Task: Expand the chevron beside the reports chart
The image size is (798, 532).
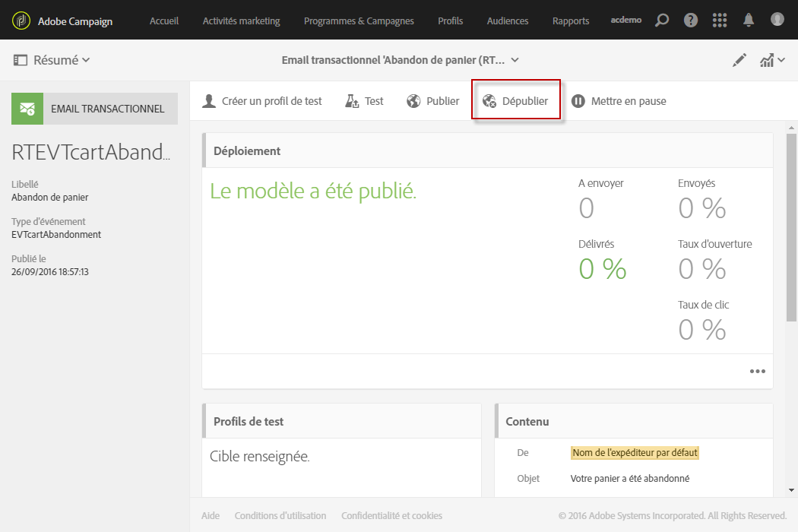Action: pos(781,60)
